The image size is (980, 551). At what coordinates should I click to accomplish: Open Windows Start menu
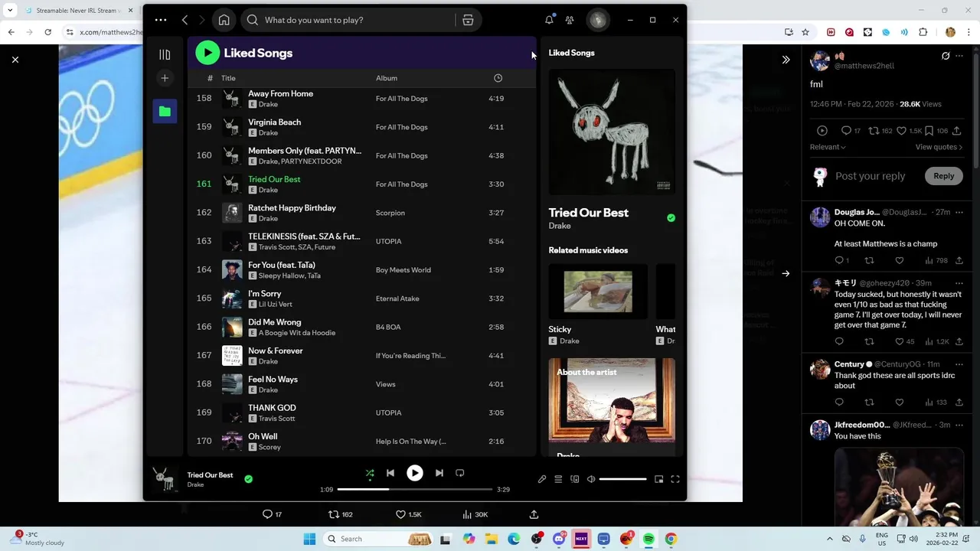point(309,539)
